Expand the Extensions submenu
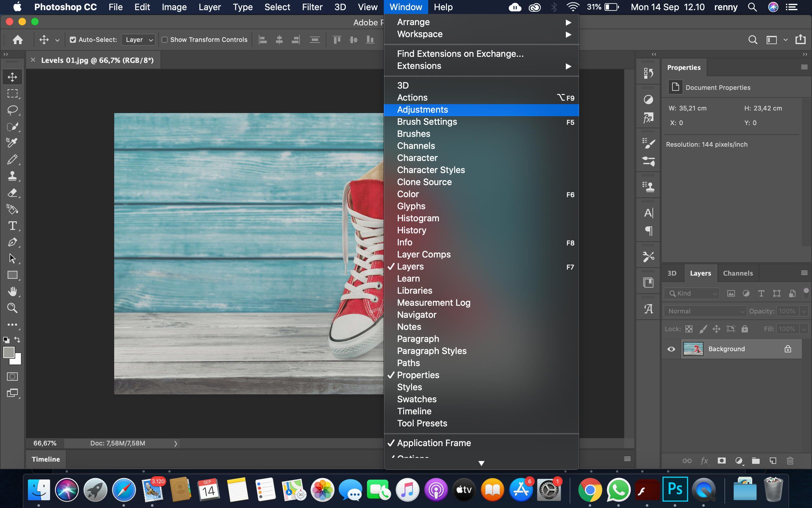 coord(481,66)
